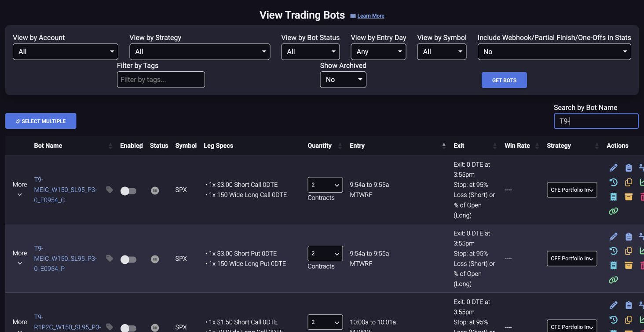Archive the E0954_P bot with box icon
Viewport: 644px width, 332px height.
(628, 265)
